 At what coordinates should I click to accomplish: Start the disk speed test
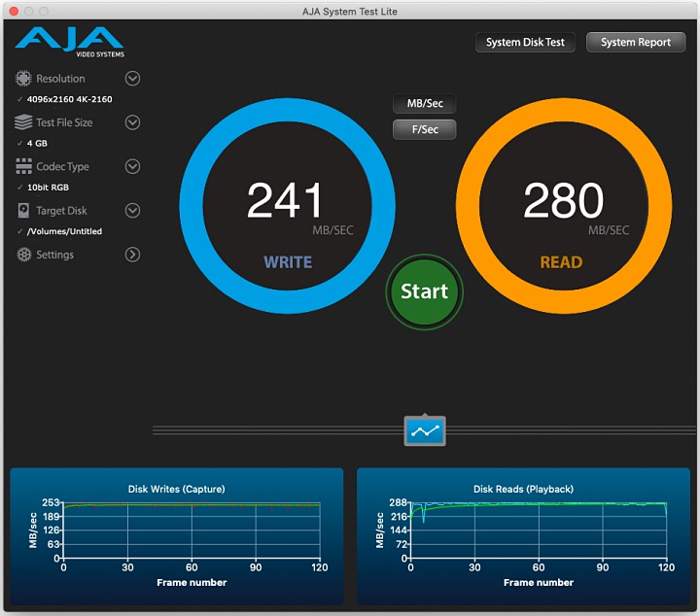pos(424,291)
